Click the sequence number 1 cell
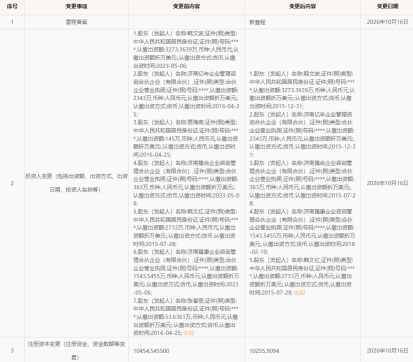The width and height of the screenshot is (413, 362). click(12, 22)
